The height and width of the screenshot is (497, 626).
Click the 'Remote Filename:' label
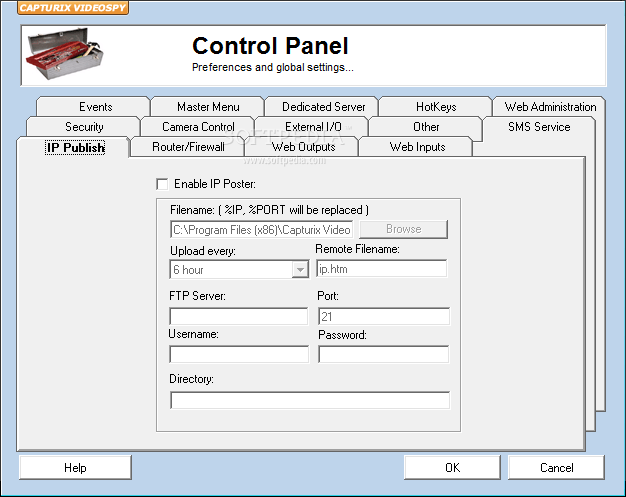(357, 249)
